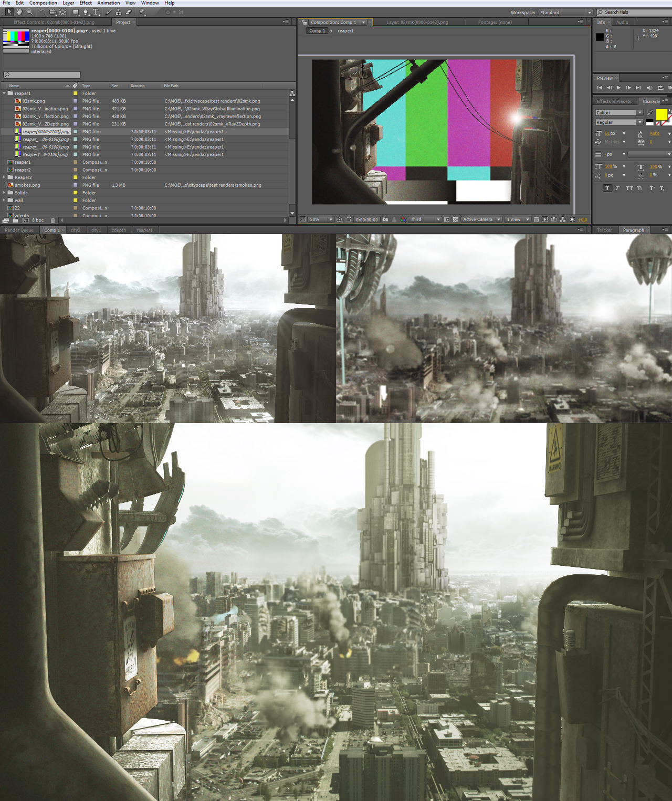
Task: Select the Horizontal Type tool
Action: [x=96, y=12]
